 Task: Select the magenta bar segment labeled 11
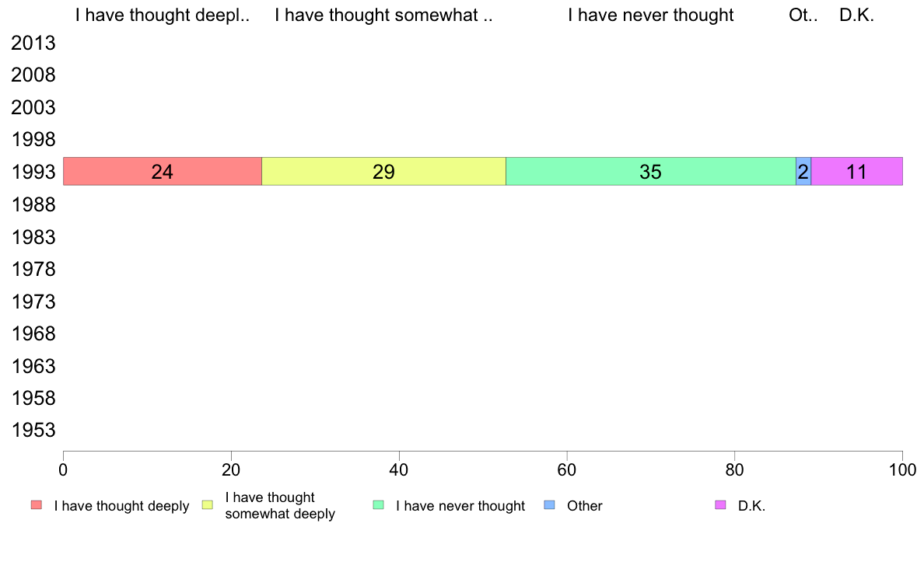tap(857, 172)
